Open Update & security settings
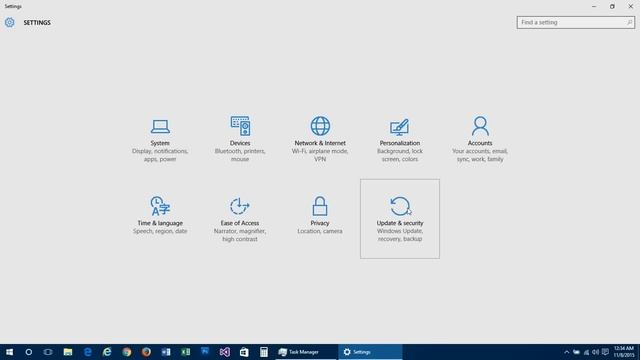 [400, 219]
